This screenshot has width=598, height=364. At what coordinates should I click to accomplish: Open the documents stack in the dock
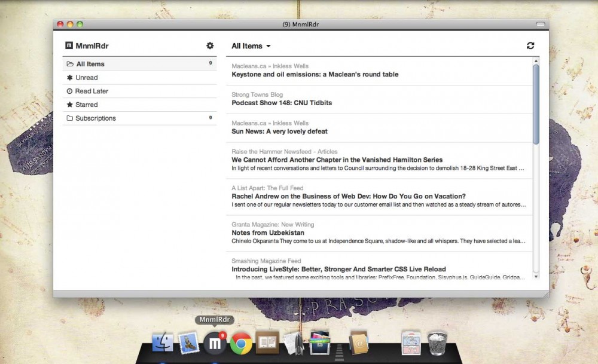click(411, 342)
